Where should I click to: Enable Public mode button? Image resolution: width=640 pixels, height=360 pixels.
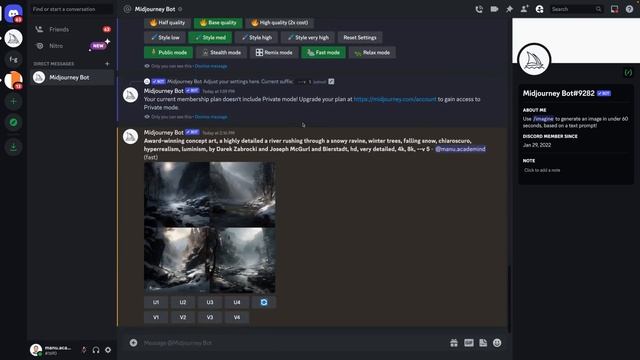tap(168, 52)
